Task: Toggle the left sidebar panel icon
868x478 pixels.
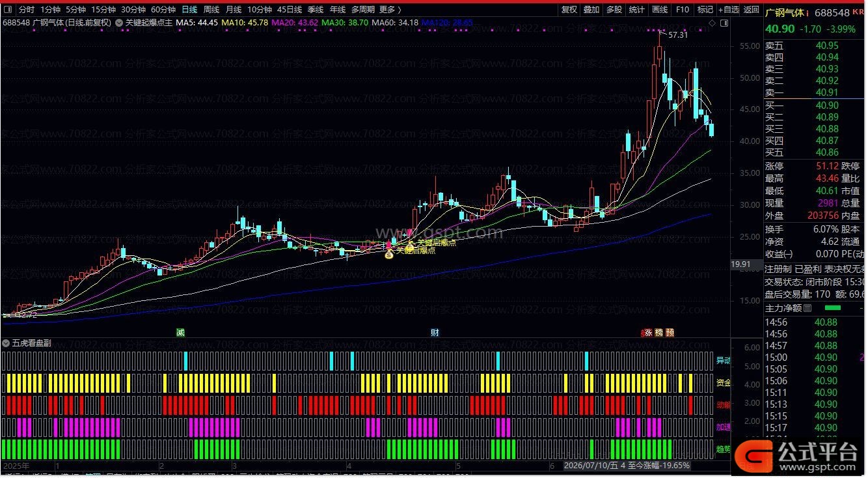Action: point(7,10)
